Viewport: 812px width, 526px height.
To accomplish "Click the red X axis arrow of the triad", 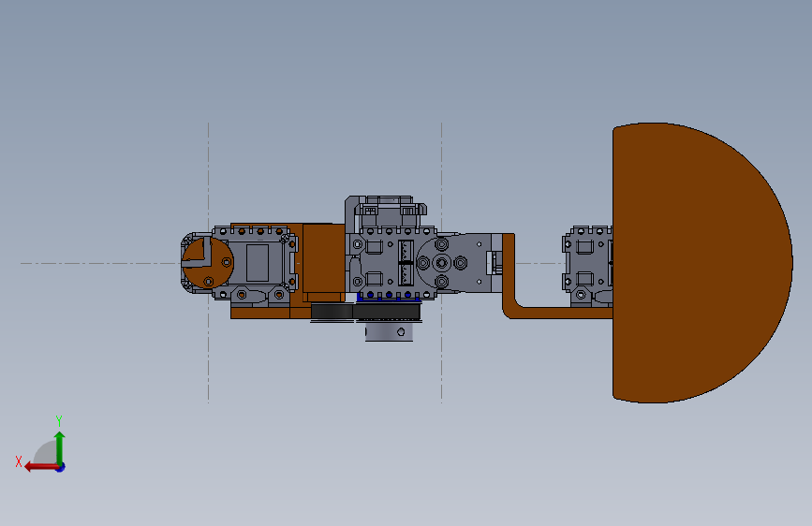I will point(41,467).
